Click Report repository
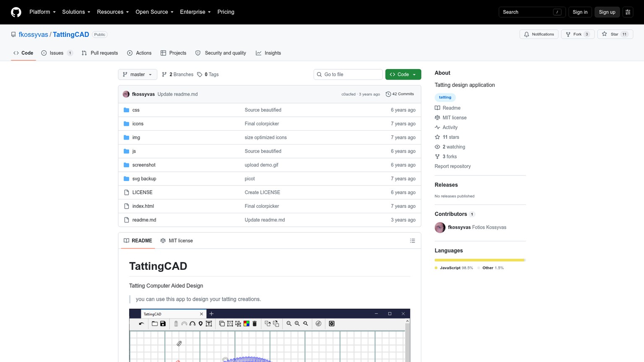The width and height of the screenshot is (644, 362). tap(452, 166)
